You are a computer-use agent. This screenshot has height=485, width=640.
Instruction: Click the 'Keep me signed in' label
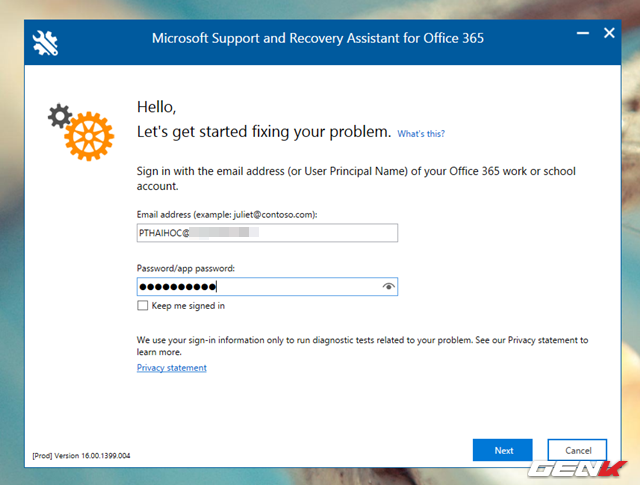(188, 306)
